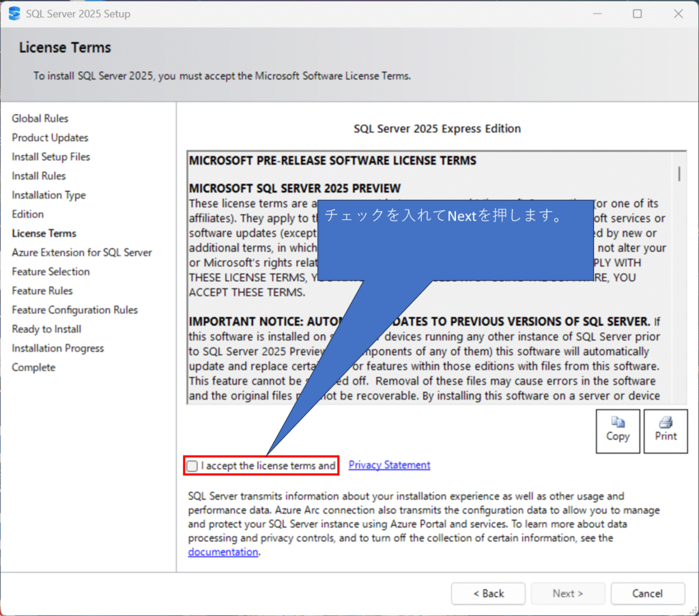This screenshot has height=616, width=699.
Task: Click the Microsoft SQL Server 2025 Preview heading
Action: [295, 188]
